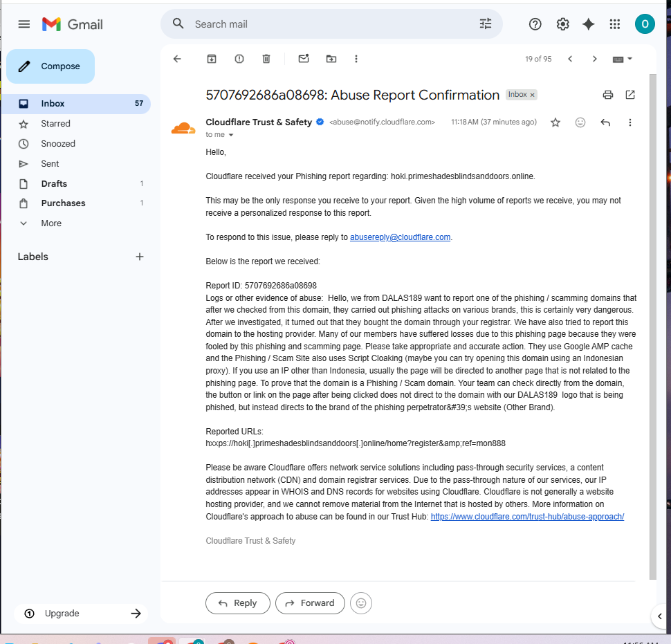Viewport: 671px width, 644px height.
Task: Click the 'Cloudflare Trust & Safety' signature text
Action: pyautogui.click(x=250, y=541)
